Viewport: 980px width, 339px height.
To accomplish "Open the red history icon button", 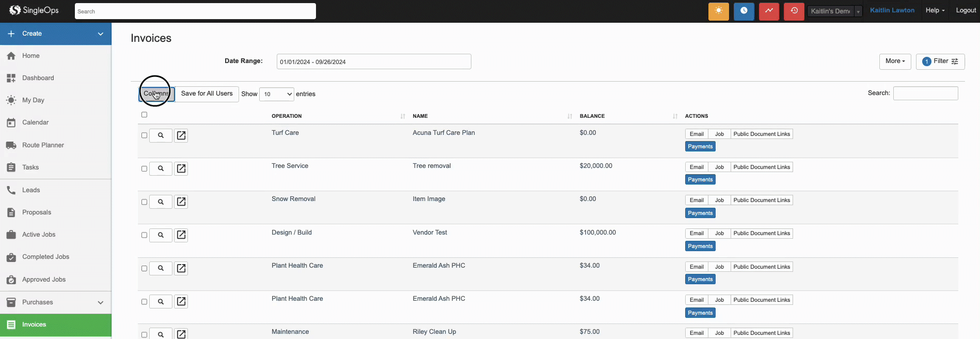I will 794,11.
